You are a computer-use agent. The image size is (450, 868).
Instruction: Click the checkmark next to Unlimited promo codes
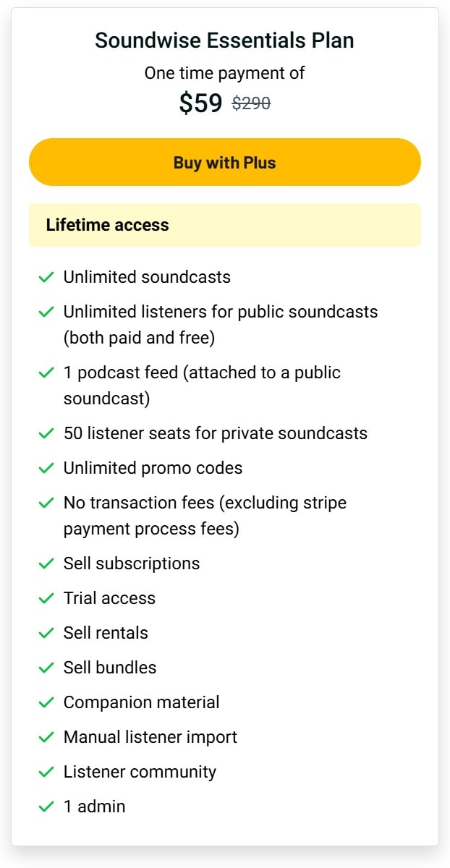tap(46, 468)
